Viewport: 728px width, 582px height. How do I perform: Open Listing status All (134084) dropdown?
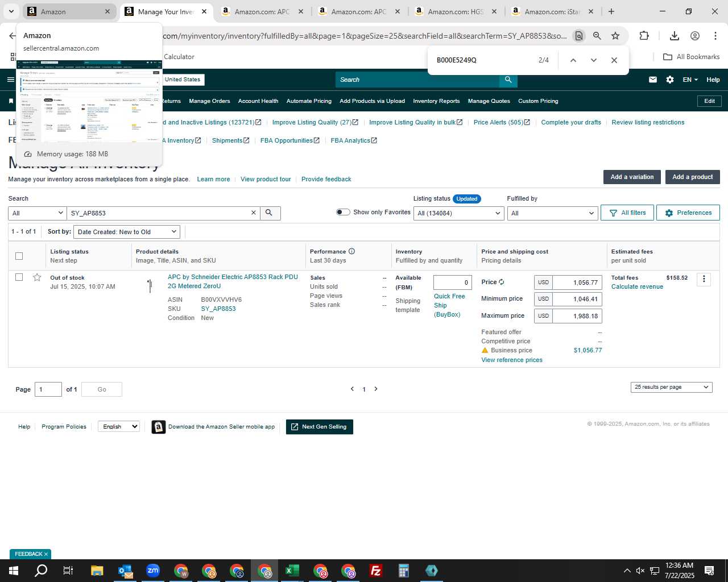point(458,213)
